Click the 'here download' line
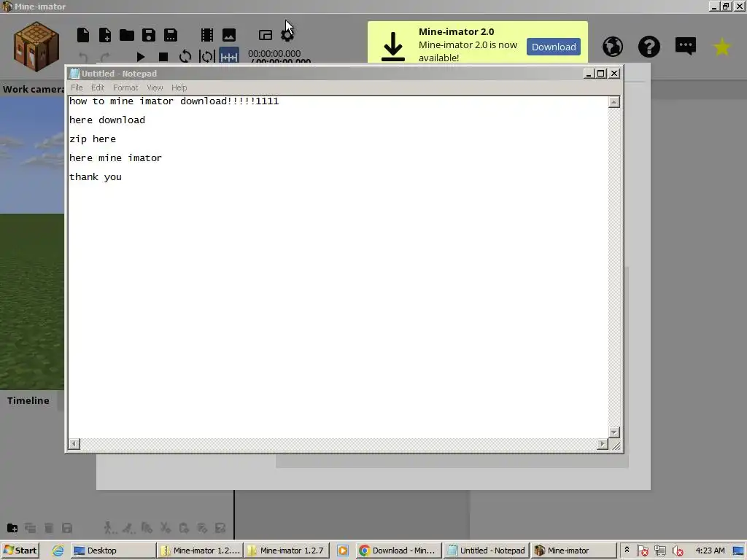 click(107, 120)
